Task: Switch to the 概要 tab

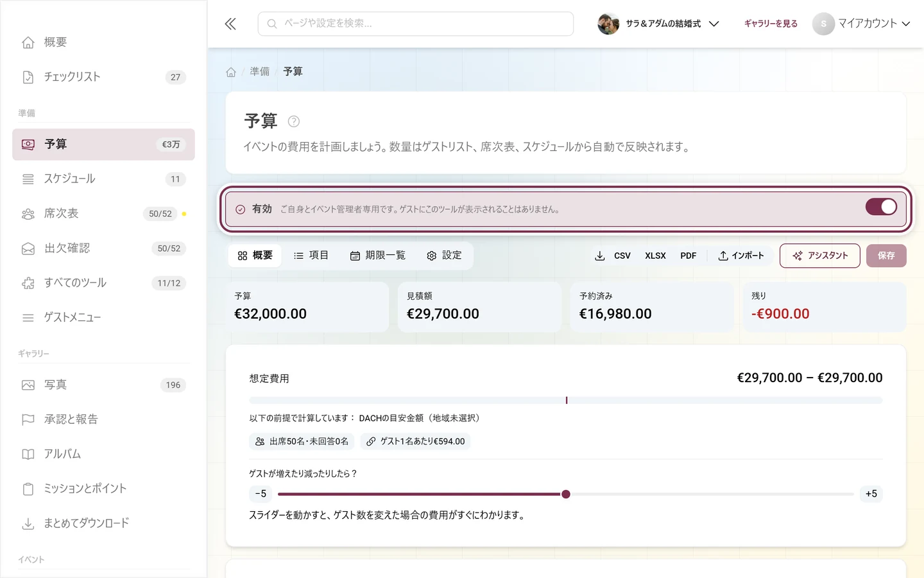Action: (x=255, y=256)
